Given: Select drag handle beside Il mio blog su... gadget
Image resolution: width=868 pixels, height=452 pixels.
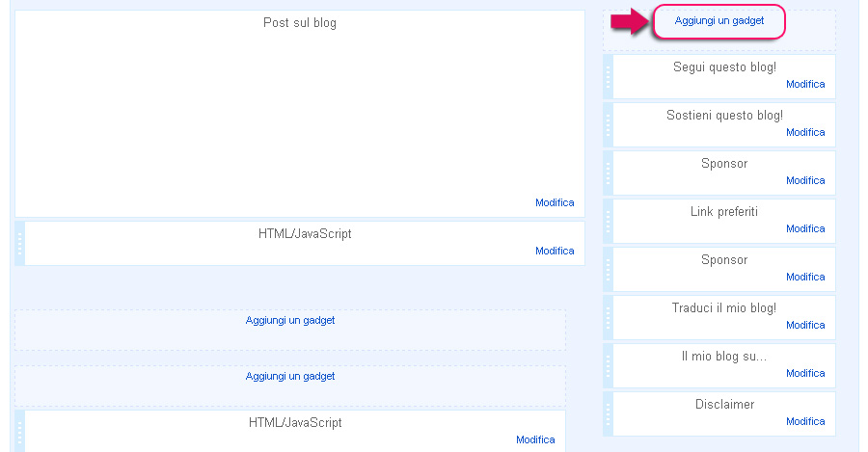Looking at the screenshot, I should (x=608, y=365).
